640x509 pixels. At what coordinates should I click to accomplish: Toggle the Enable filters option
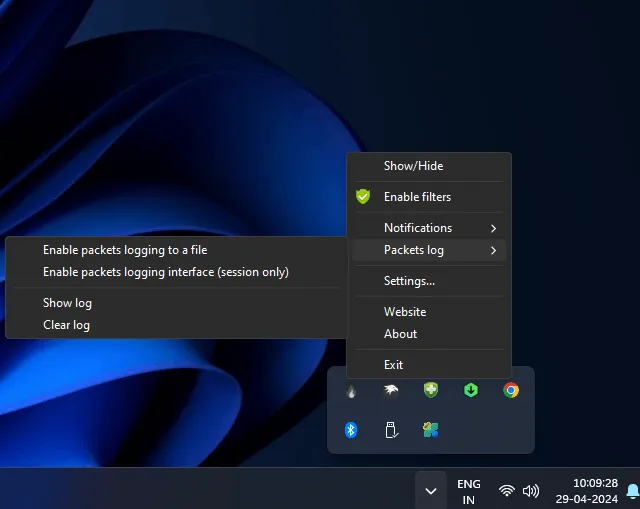417,197
